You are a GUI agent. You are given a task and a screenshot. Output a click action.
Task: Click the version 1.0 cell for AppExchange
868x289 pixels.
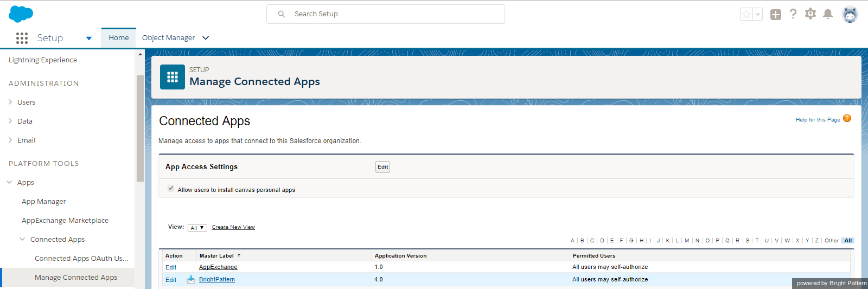coord(379,267)
